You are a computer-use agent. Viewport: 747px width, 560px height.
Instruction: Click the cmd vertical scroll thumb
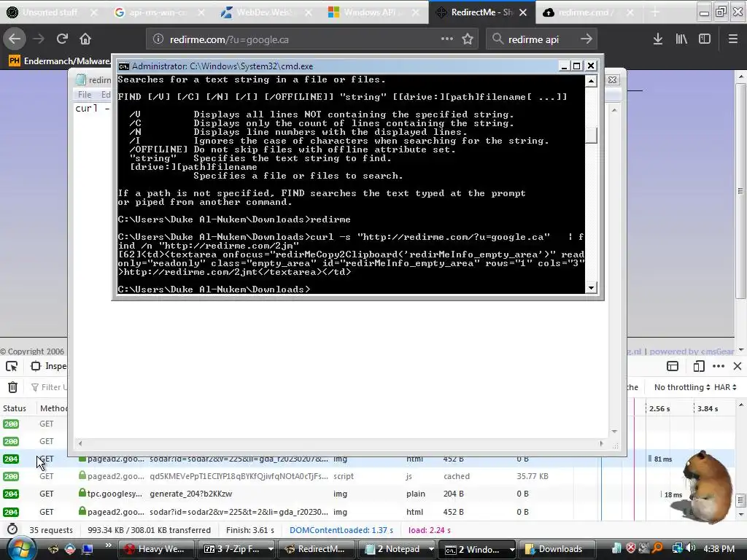pos(591,135)
